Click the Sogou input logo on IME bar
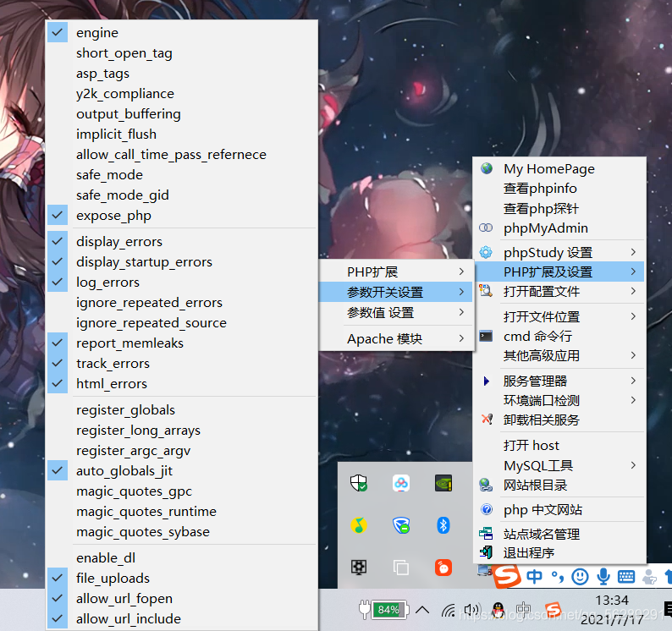The height and width of the screenshot is (631, 672). [x=507, y=576]
